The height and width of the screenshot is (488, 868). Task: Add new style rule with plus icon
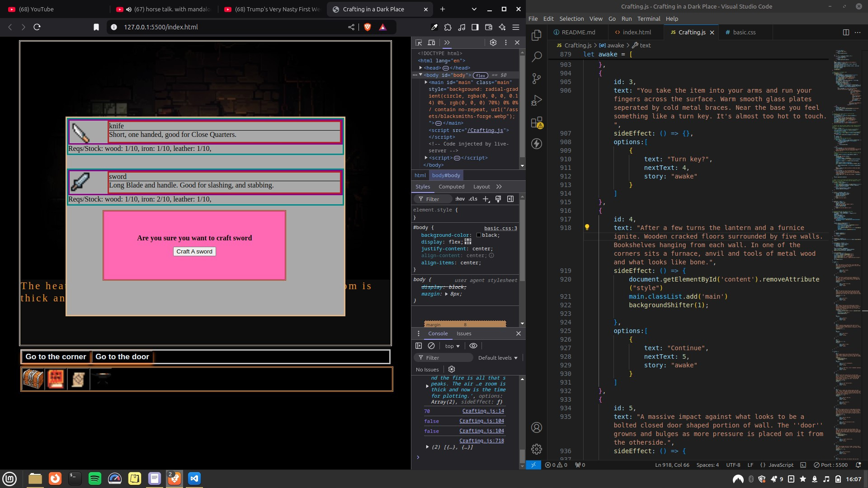tap(486, 199)
